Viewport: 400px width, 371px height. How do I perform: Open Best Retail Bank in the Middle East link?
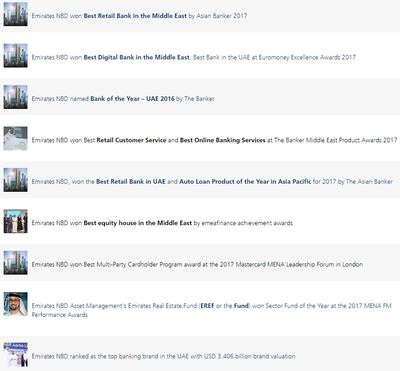135,16
